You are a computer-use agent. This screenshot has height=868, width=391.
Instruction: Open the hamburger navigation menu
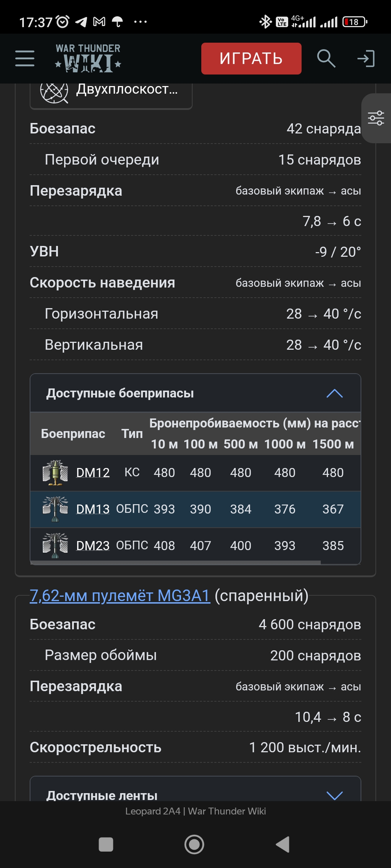click(x=25, y=59)
